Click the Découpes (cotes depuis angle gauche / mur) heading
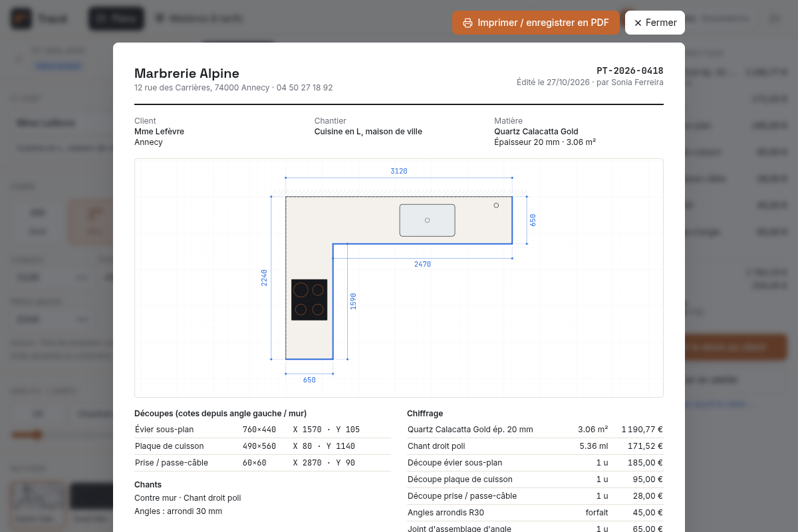 221,414
